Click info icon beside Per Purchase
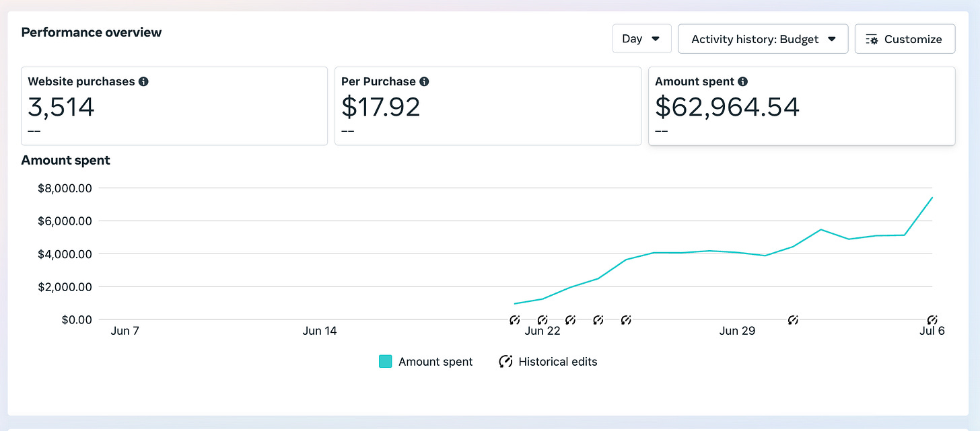This screenshot has width=980, height=431. tap(424, 81)
